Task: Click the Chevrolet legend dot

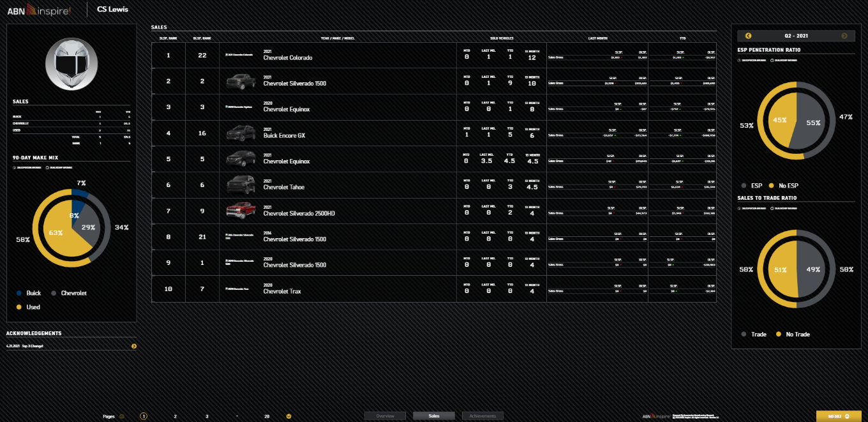Action: tap(53, 293)
